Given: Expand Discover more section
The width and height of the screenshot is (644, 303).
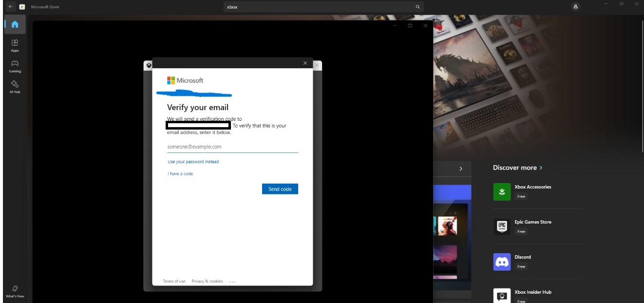Looking at the screenshot, I should click(x=517, y=167).
